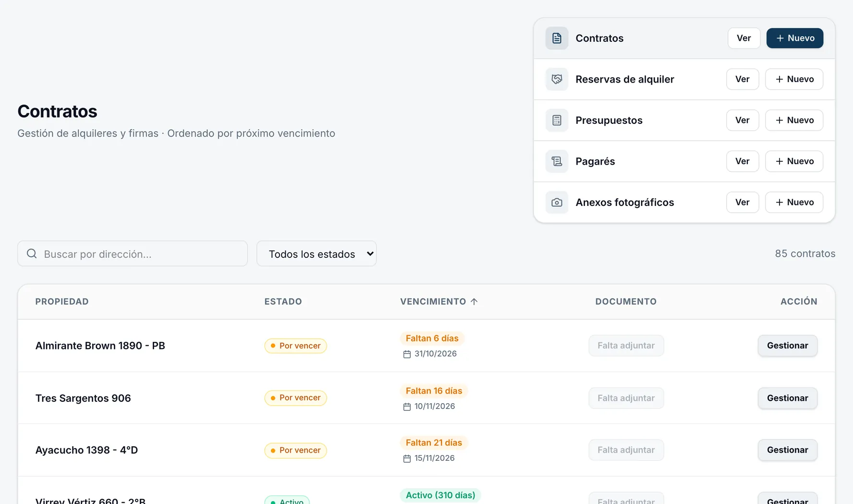Image resolution: width=853 pixels, height=504 pixels.
Task: Click the ESTADO column header
Action: coord(283,301)
